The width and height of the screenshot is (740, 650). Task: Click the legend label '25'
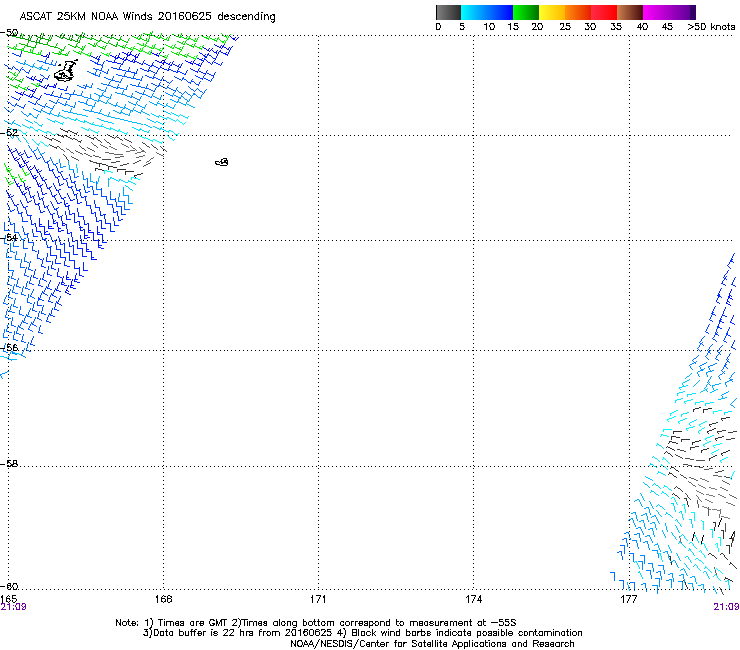pos(565,27)
